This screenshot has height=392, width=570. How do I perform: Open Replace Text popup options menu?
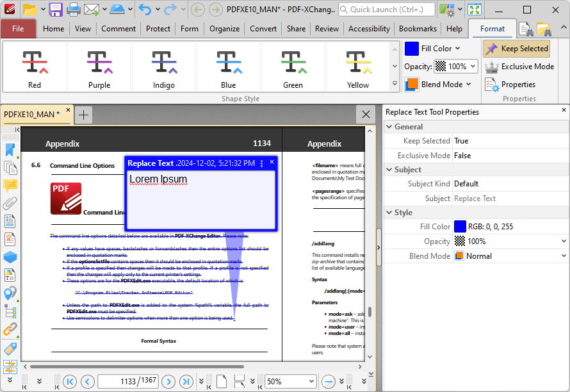tap(262, 163)
